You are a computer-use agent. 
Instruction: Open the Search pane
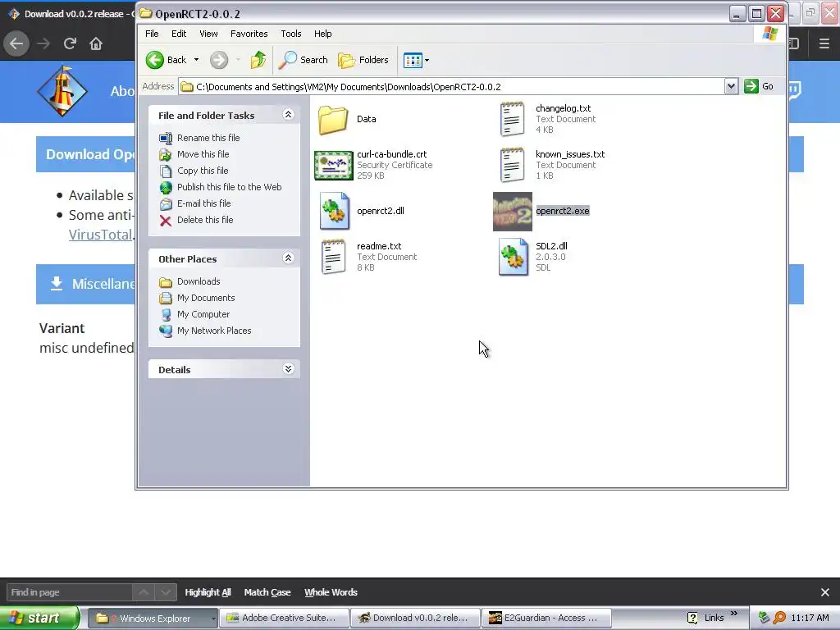click(x=304, y=60)
